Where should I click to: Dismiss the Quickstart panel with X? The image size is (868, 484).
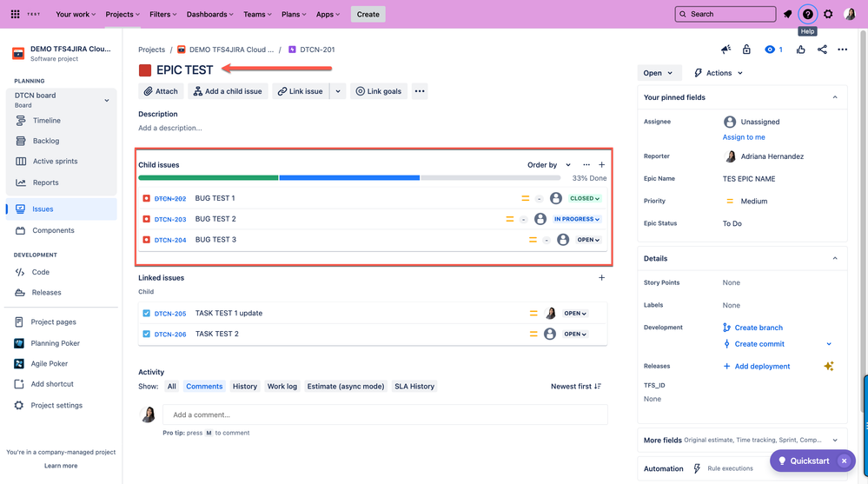(x=845, y=461)
